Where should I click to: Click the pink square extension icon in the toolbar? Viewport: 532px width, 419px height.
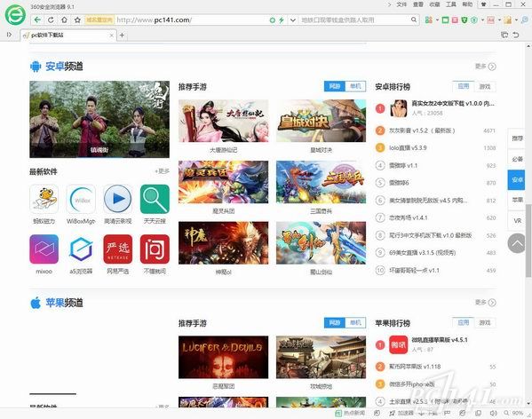pos(455,20)
